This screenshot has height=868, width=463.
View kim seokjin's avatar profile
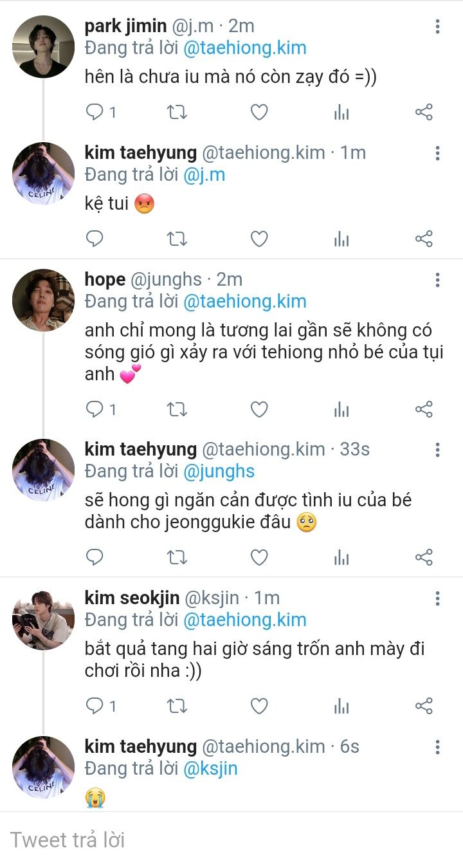pos(44,619)
